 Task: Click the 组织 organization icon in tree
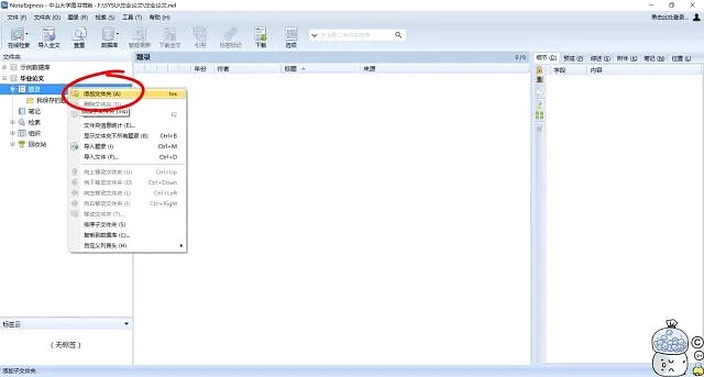(x=22, y=133)
